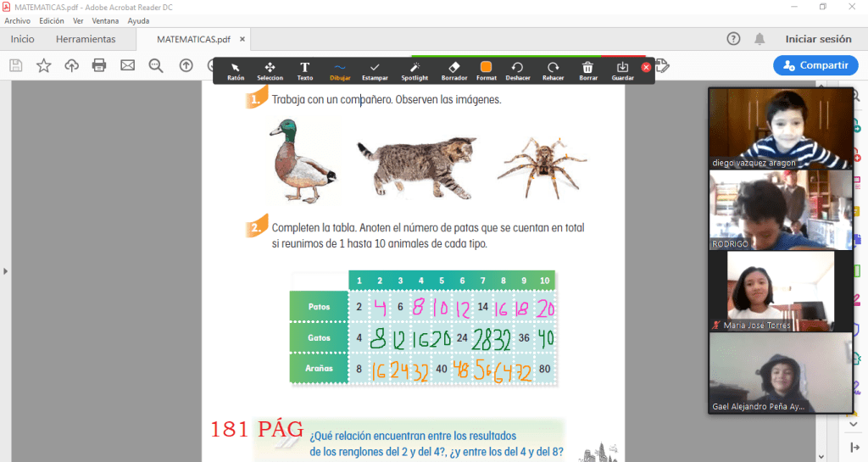868x462 pixels.
Task: Click the Compartir button
Action: pos(815,65)
